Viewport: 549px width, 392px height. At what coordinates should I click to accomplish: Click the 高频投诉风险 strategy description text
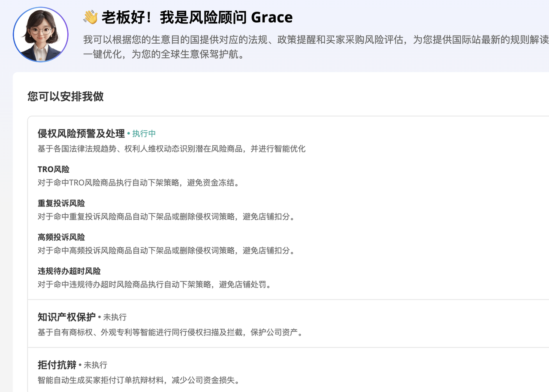click(x=167, y=251)
